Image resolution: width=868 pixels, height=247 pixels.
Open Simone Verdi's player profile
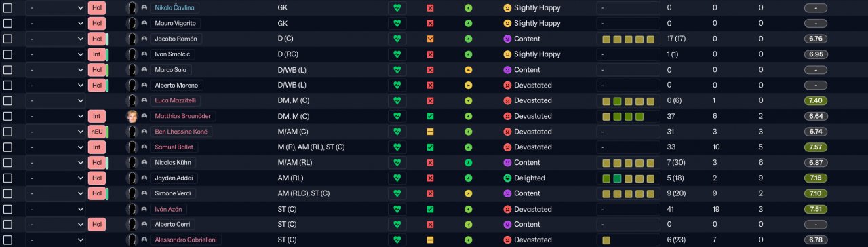174,193
